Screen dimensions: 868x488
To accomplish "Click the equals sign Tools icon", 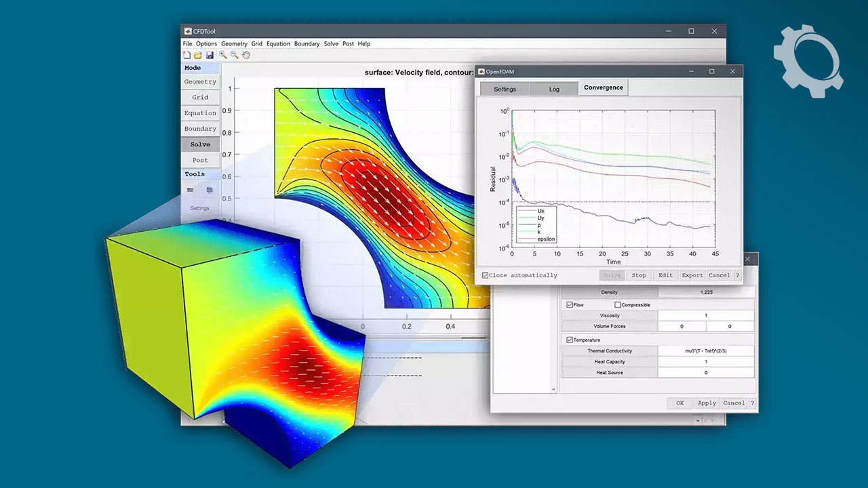I will (191, 190).
